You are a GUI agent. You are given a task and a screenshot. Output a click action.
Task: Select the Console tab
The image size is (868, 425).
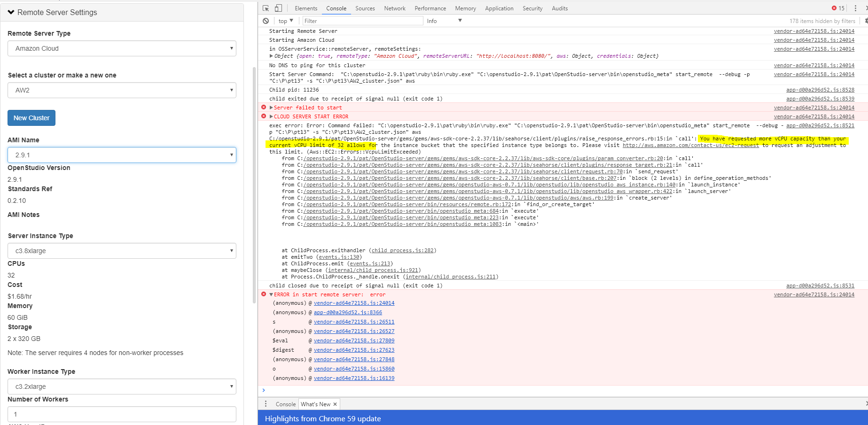pos(336,8)
